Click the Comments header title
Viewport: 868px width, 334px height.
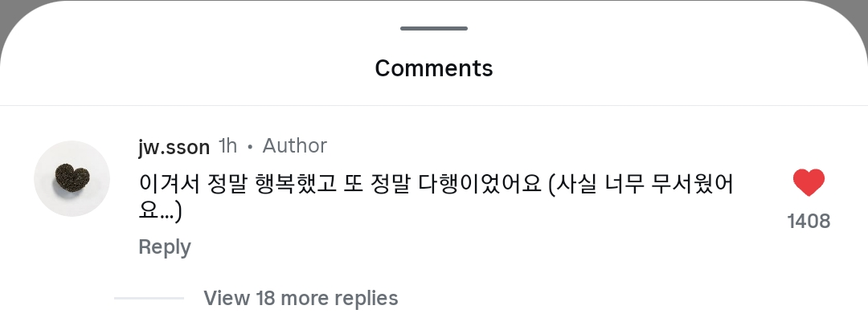434,68
